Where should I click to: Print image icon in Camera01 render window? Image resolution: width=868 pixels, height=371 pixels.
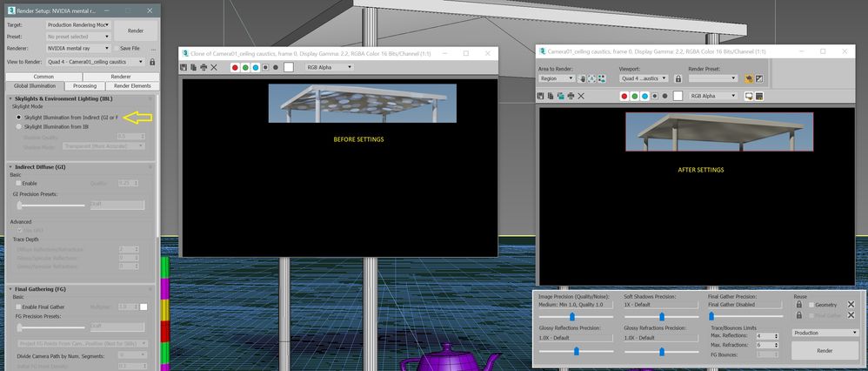pyautogui.click(x=571, y=96)
